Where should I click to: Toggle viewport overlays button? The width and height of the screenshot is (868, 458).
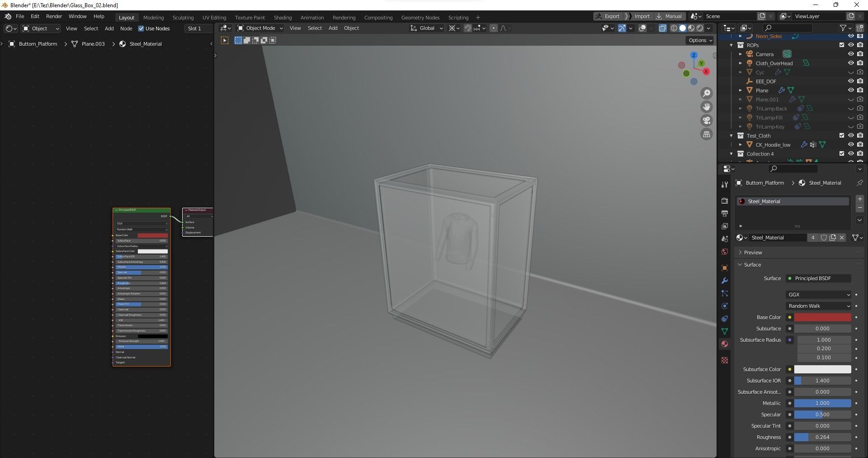pos(642,28)
